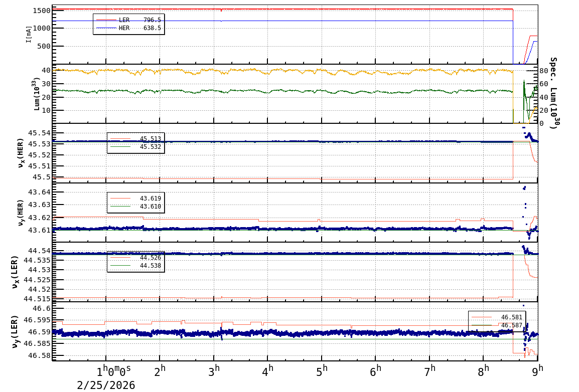
Task: Click the 46.59 axis tick
Action: (x=40, y=332)
